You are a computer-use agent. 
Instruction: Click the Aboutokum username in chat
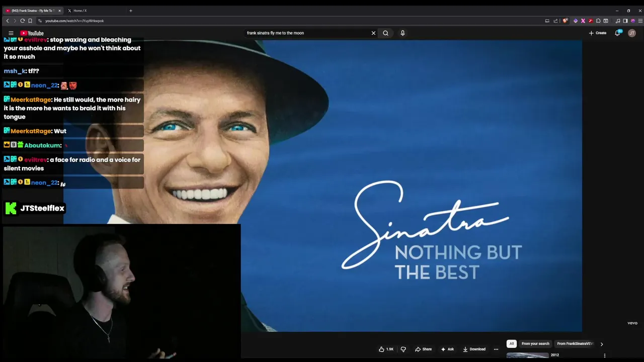pyautogui.click(x=42, y=145)
